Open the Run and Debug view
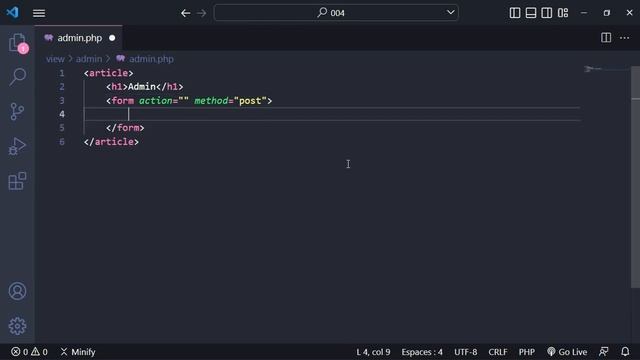 coord(17,146)
